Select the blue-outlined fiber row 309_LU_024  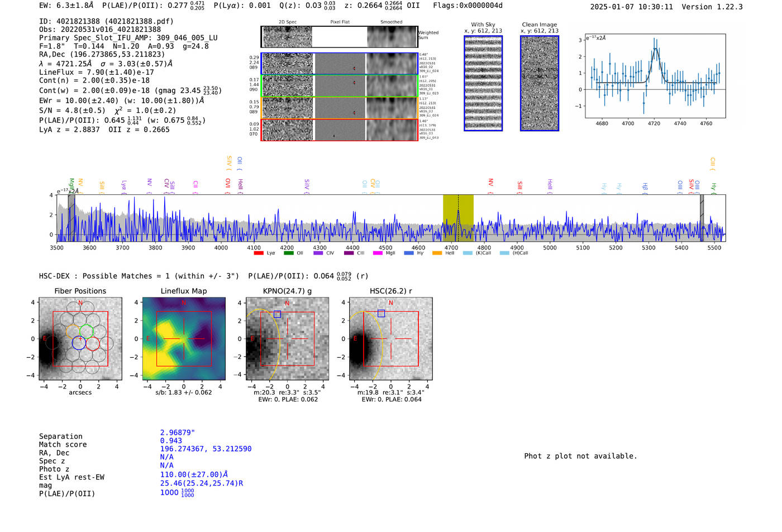tap(339, 64)
